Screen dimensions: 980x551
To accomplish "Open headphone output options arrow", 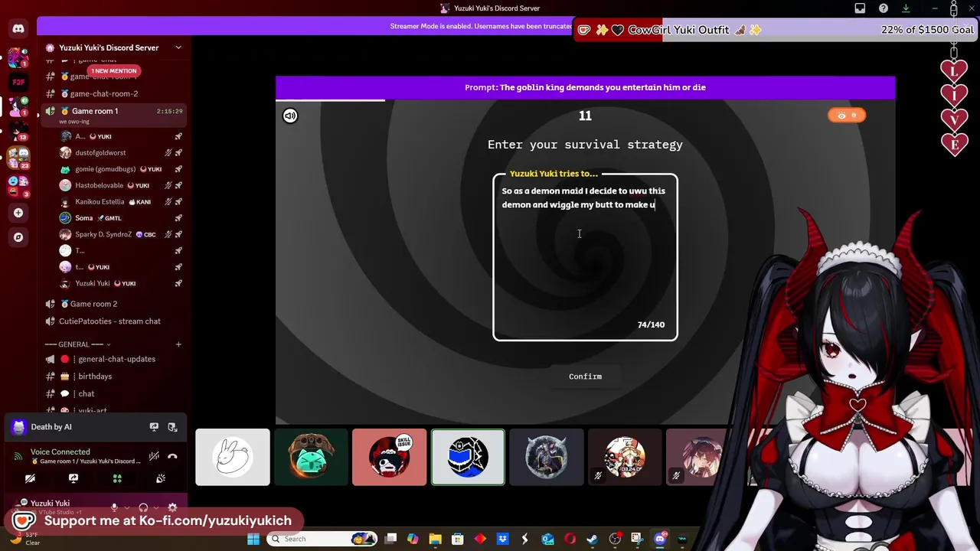I will click(155, 507).
